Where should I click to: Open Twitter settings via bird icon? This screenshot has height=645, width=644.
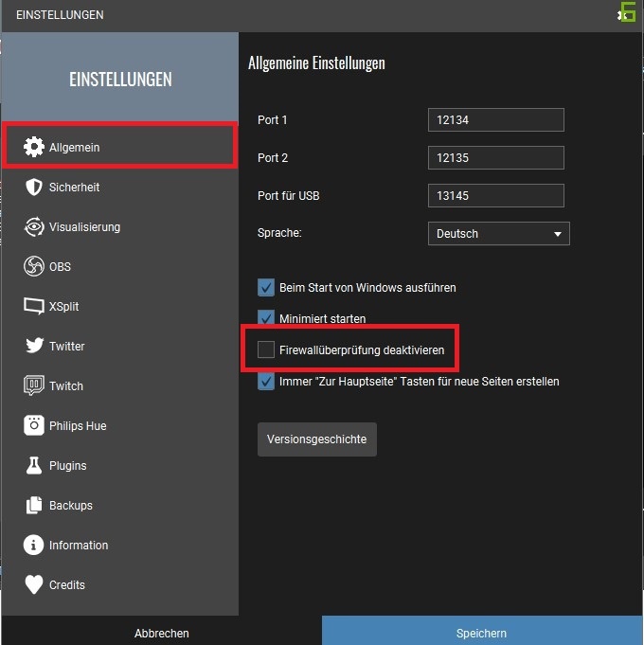[34, 347]
